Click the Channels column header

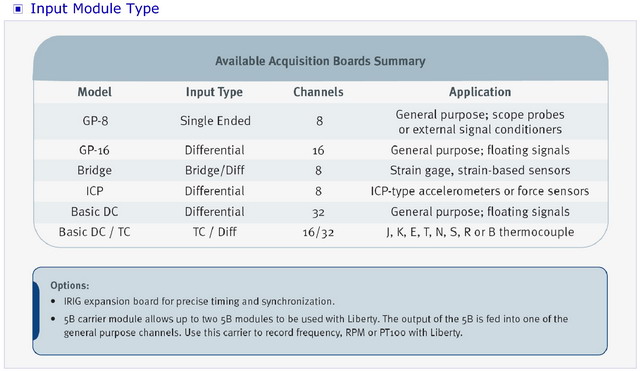click(x=318, y=92)
